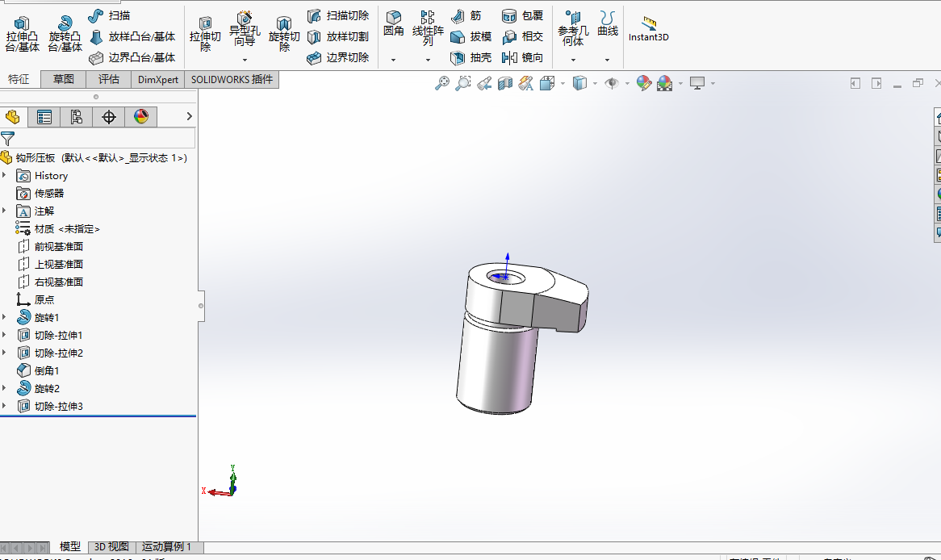Click Zoom to Area icon
Image resolution: width=941 pixels, height=560 pixels.
(x=462, y=83)
